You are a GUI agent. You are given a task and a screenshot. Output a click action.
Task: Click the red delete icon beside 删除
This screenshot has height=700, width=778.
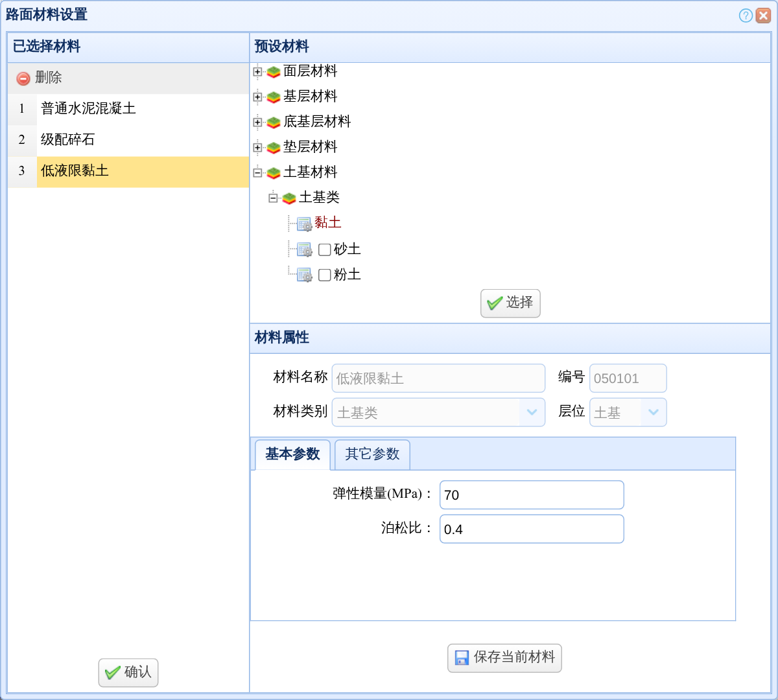coord(23,78)
